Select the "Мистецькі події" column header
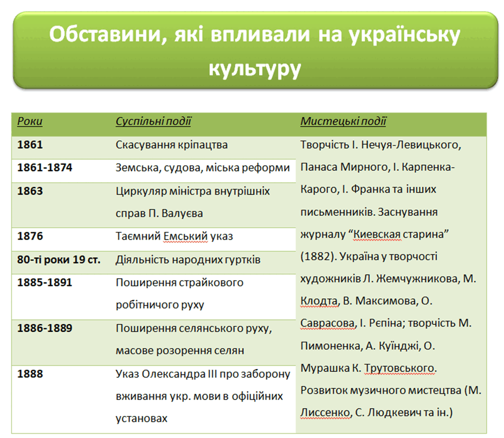The image size is (504, 438). pyautogui.click(x=343, y=121)
